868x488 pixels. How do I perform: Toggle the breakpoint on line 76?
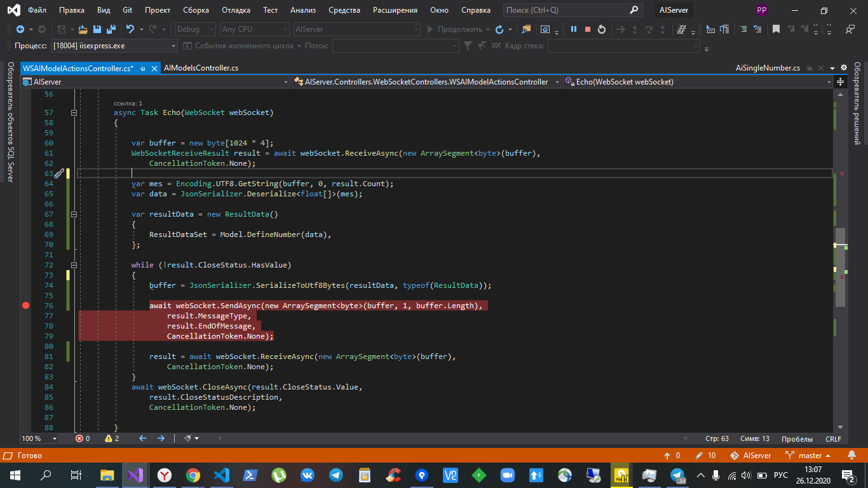click(26, 306)
